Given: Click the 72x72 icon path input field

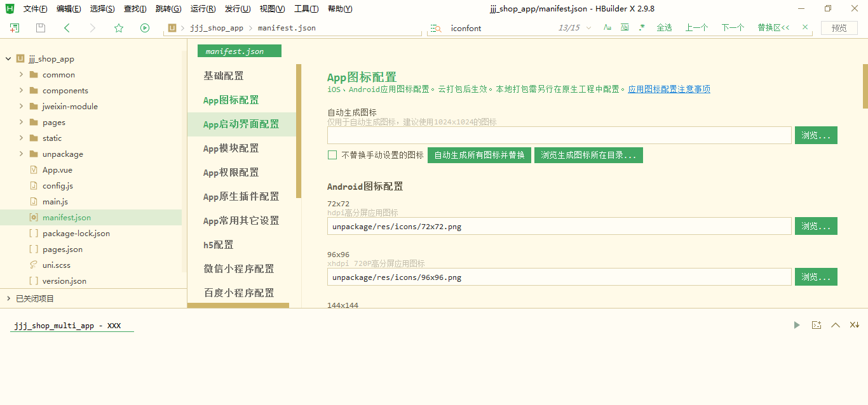Looking at the screenshot, I should coord(559,227).
